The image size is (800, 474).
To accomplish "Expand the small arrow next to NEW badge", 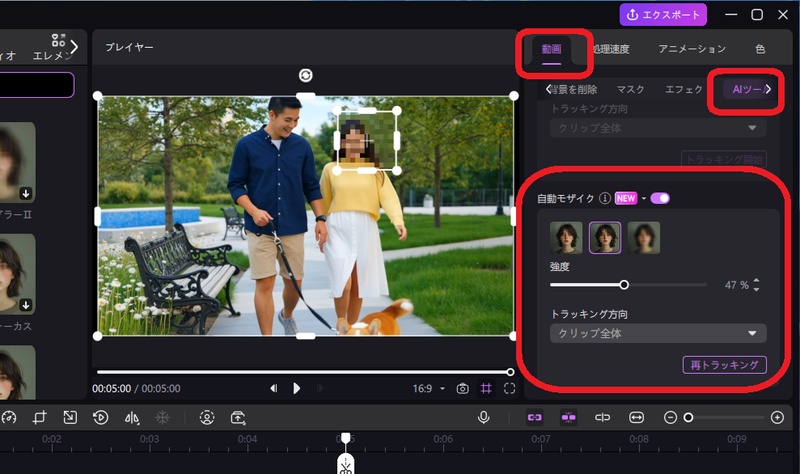I will pos(644,198).
